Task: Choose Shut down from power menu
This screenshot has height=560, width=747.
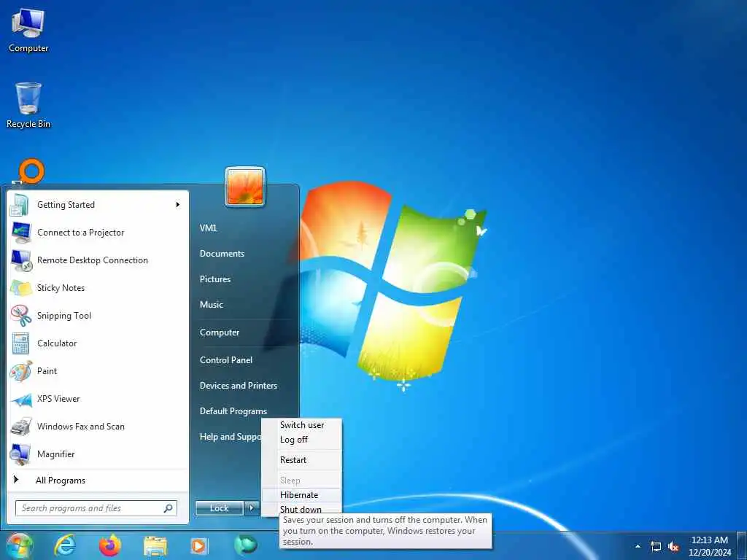Action: tap(301, 509)
